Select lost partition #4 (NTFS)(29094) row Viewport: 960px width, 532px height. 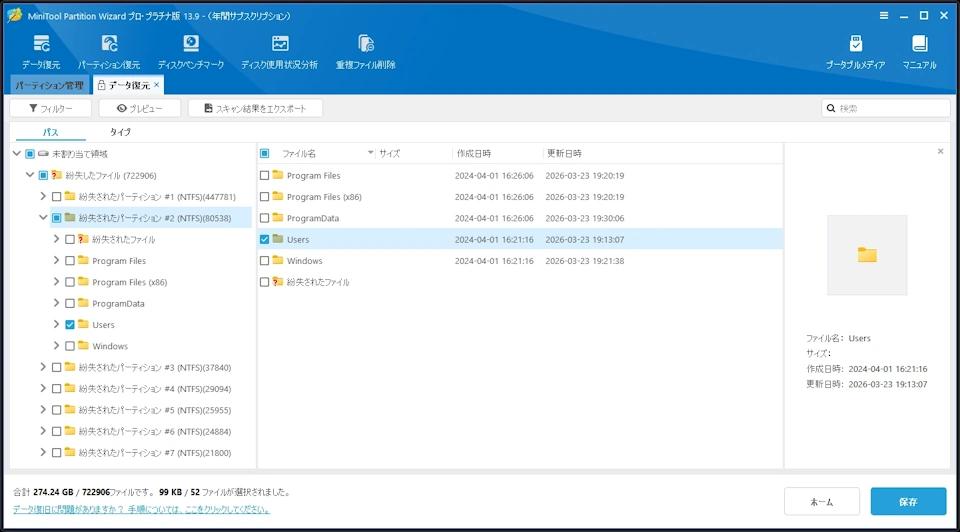point(155,389)
